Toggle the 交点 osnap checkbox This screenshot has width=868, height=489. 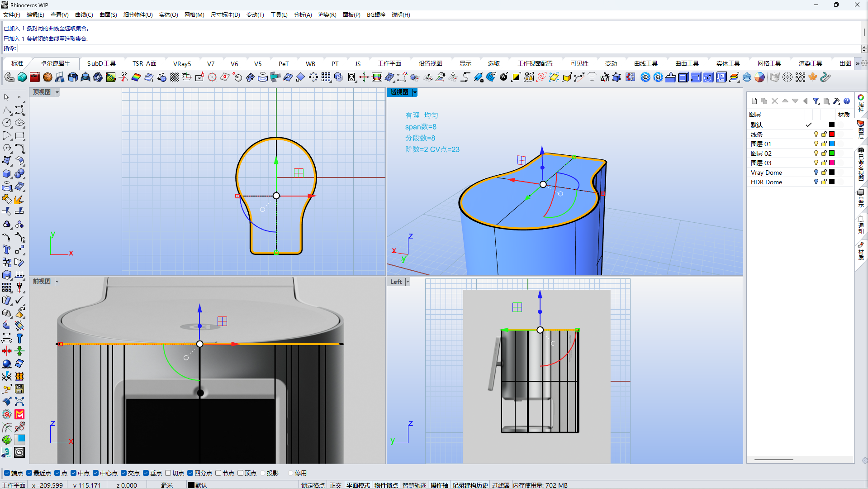[123, 473]
